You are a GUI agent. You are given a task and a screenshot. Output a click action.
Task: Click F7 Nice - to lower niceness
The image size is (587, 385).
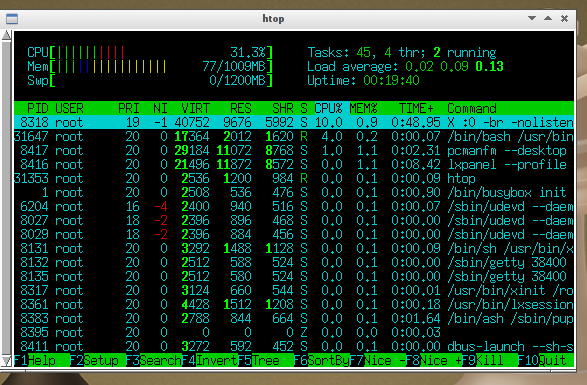(x=378, y=361)
